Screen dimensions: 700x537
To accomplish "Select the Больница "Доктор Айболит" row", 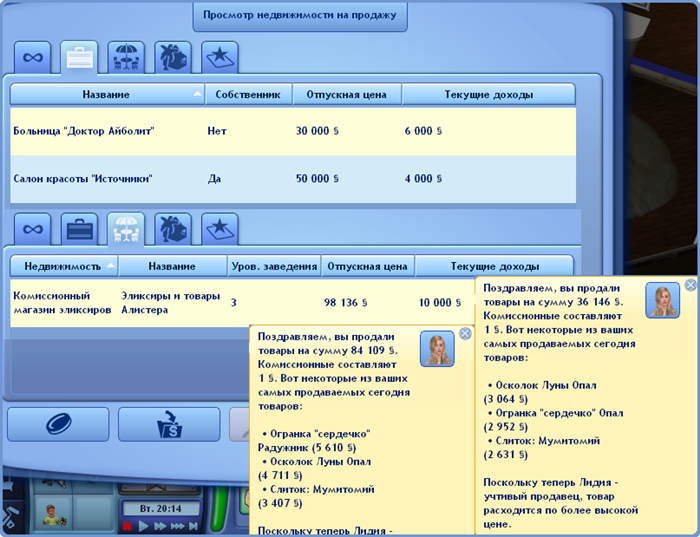I will point(293,131).
